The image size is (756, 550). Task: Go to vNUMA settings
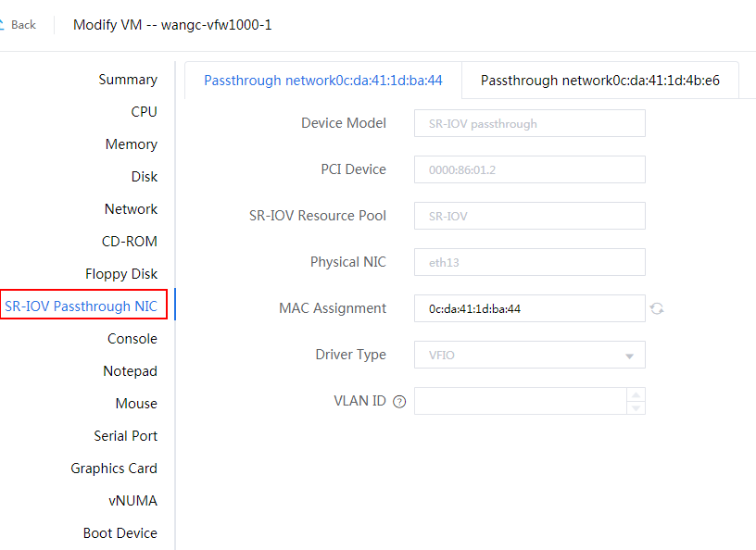tap(132, 501)
